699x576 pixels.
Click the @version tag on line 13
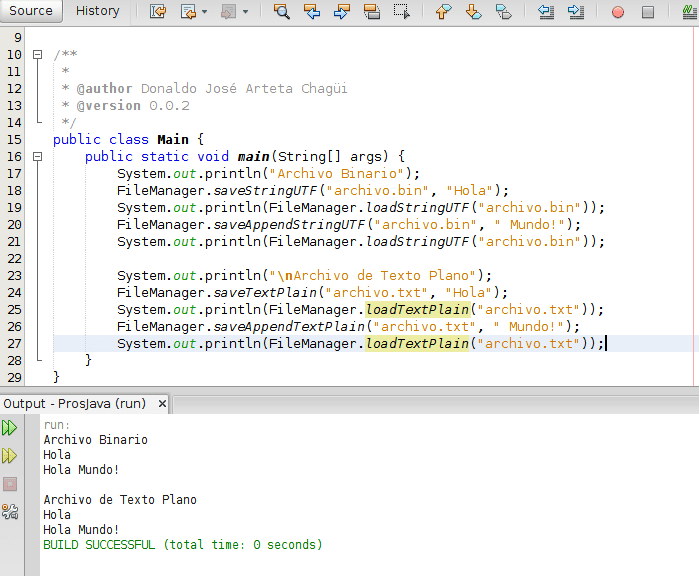108,106
